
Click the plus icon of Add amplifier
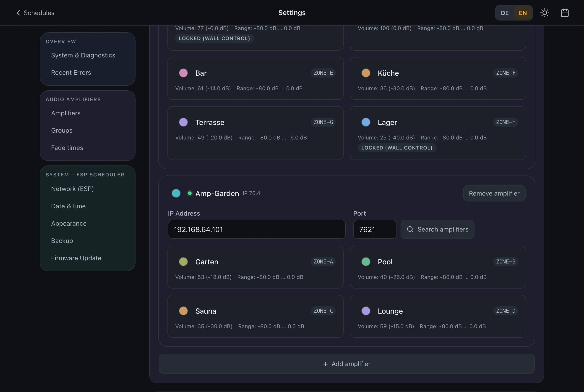(325, 364)
